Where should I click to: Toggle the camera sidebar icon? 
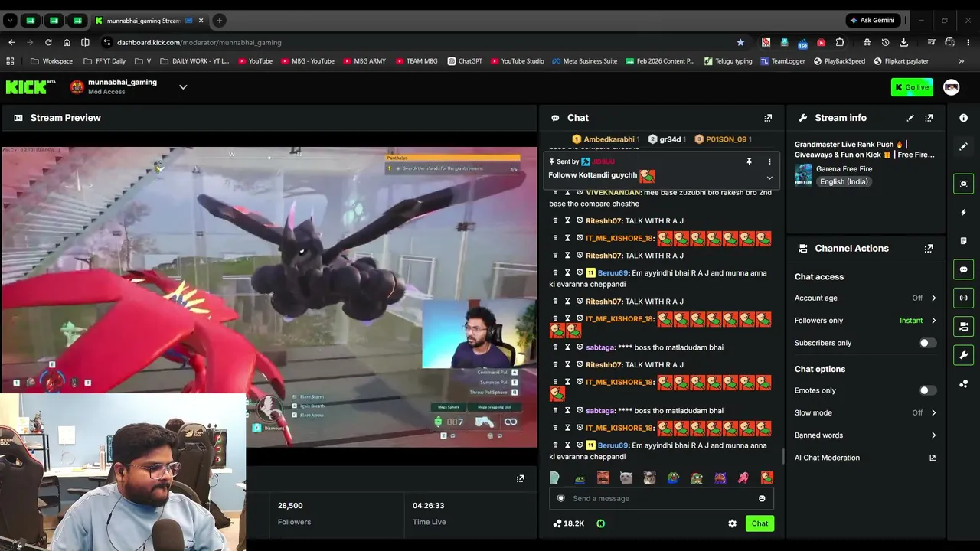pos(963,327)
